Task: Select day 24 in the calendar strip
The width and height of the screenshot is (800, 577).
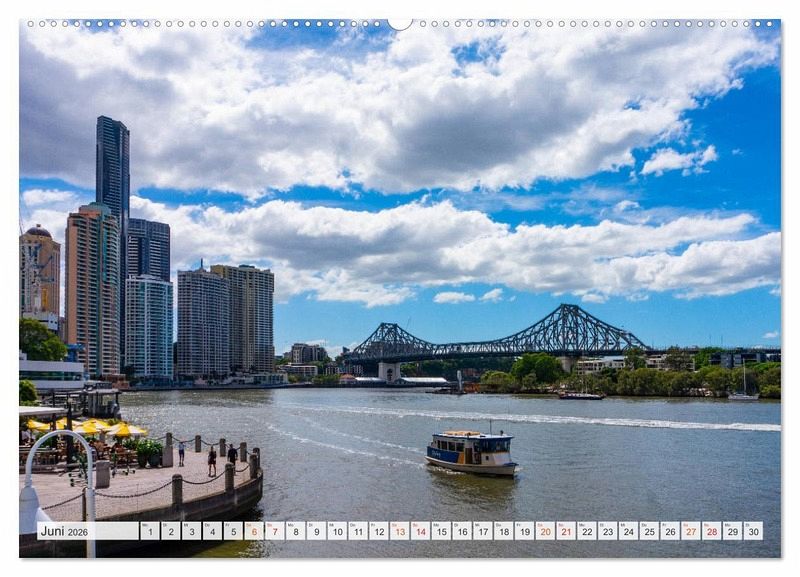Action: pyautogui.click(x=629, y=531)
